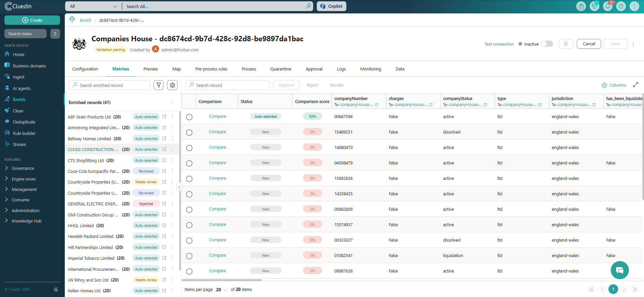Click the Cancel button
The width and height of the screenshot is (644, 297).
click(x=589, y=44)
